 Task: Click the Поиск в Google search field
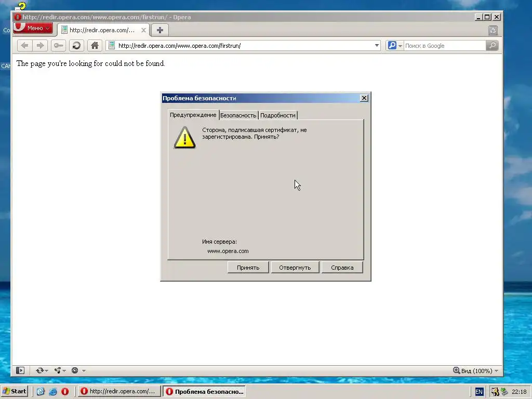tap(445, 46)
